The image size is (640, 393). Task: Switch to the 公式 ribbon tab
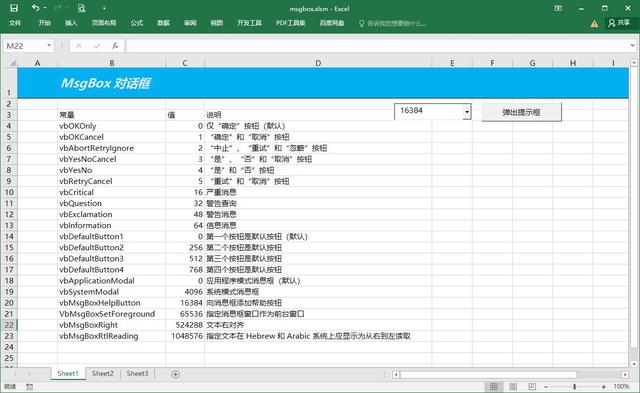click(x=137, y=23)
